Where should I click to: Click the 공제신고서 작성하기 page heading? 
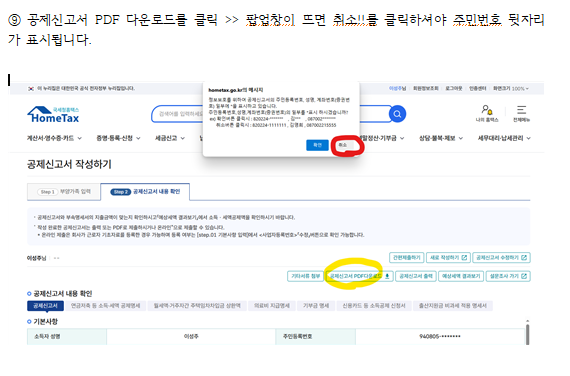(x=69, y=164)
